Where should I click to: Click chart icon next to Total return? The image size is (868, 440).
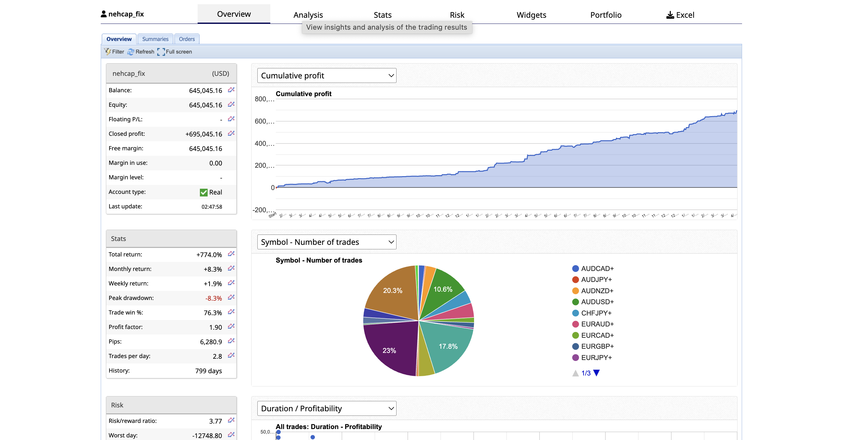click(x=231, y=254)
